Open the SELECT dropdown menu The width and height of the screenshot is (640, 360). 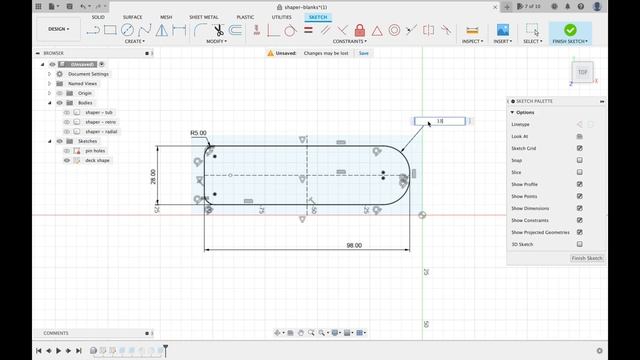533,41
